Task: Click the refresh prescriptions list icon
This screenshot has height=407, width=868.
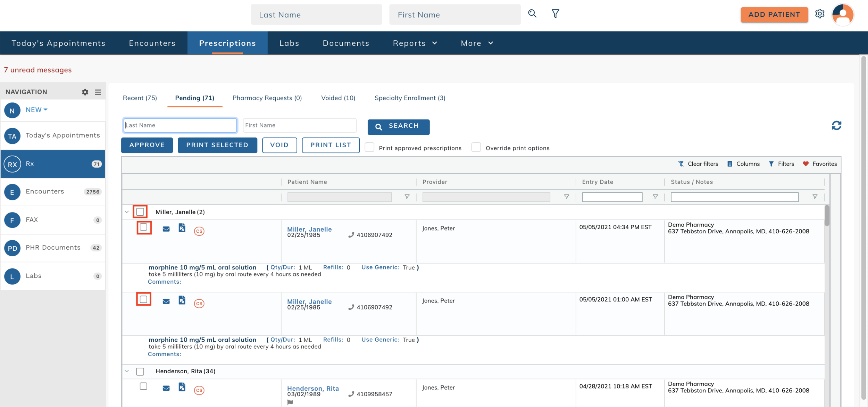Action: click(x=836, y=125)
